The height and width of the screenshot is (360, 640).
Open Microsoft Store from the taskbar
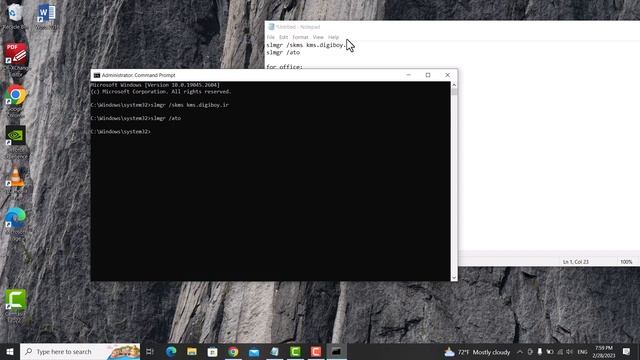tap(212, 351)
